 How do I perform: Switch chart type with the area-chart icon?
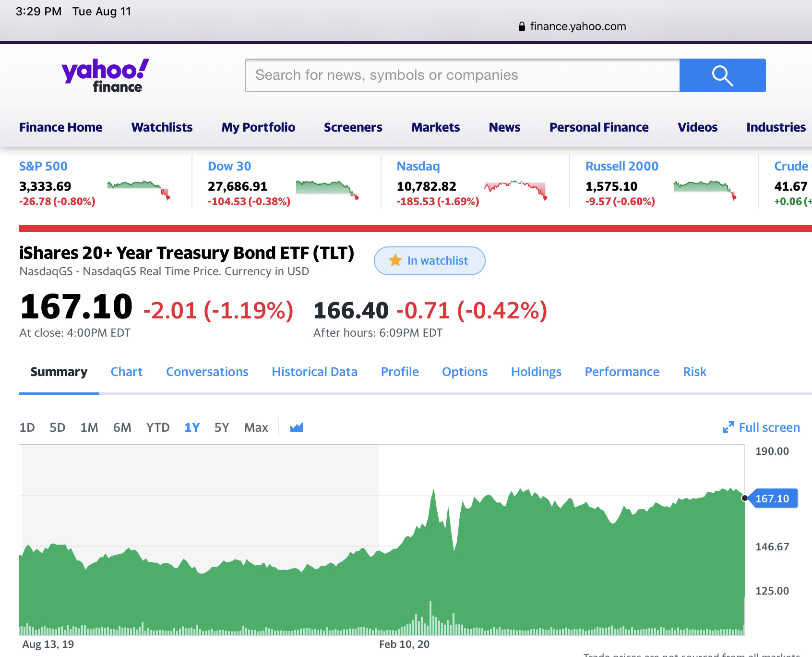click(x=297, y=427)
